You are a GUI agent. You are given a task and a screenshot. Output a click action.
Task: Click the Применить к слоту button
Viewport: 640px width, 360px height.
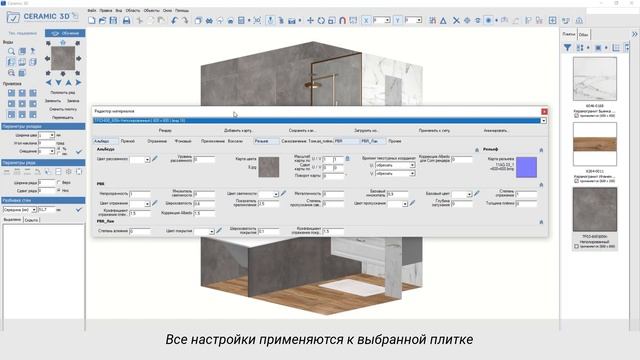[434, 131]
